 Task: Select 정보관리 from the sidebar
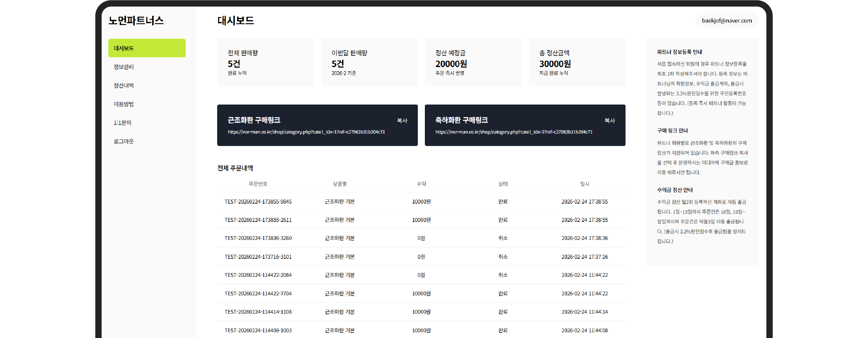click(123, 67)
